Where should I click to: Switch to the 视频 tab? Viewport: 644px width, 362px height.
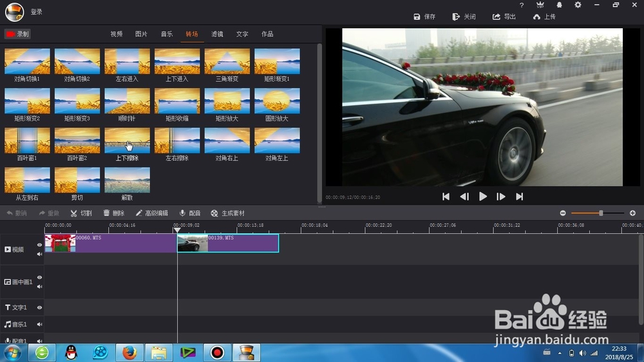click(116, 34)
